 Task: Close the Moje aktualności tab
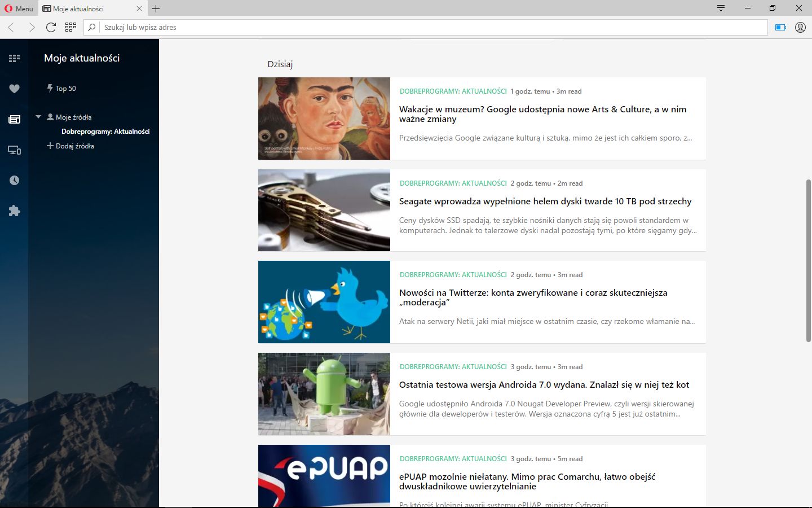pos(139,8)
